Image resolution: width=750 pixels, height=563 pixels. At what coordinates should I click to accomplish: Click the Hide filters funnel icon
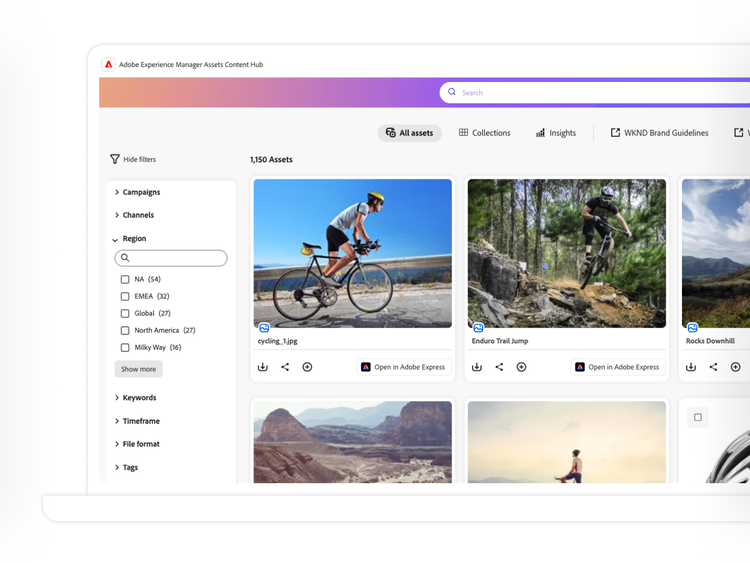[x=115, y=159]
